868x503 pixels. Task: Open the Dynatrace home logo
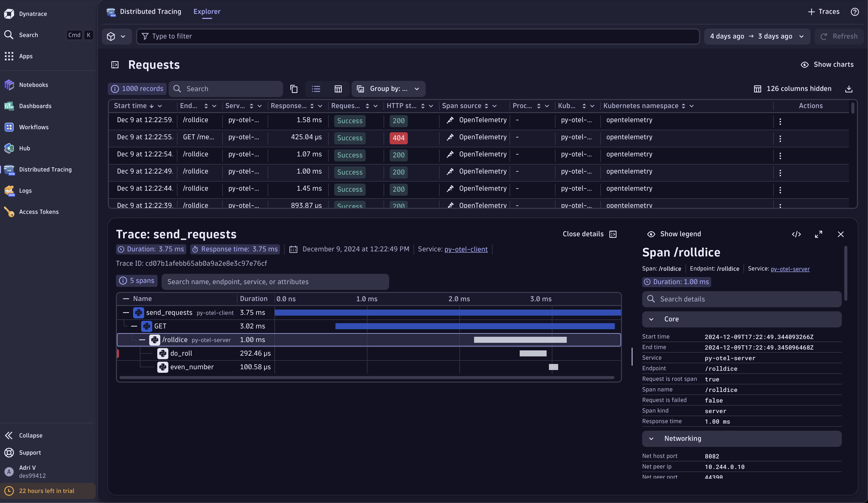click(9, 14)
